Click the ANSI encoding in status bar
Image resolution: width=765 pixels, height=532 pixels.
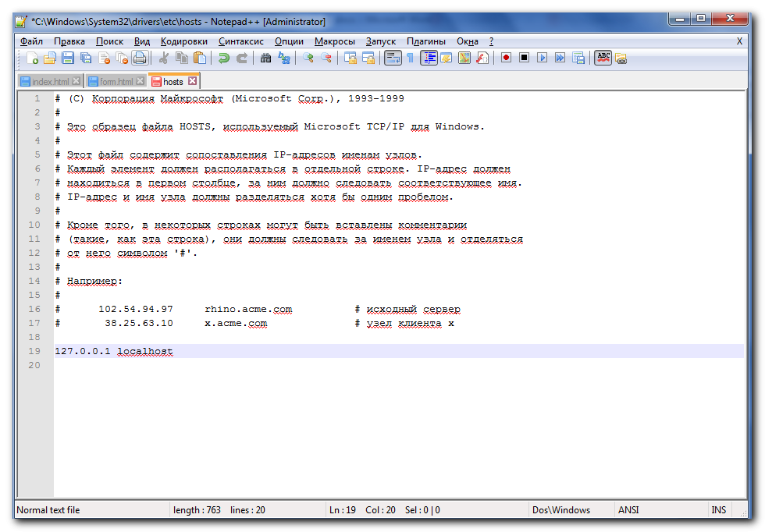(628, 510)
